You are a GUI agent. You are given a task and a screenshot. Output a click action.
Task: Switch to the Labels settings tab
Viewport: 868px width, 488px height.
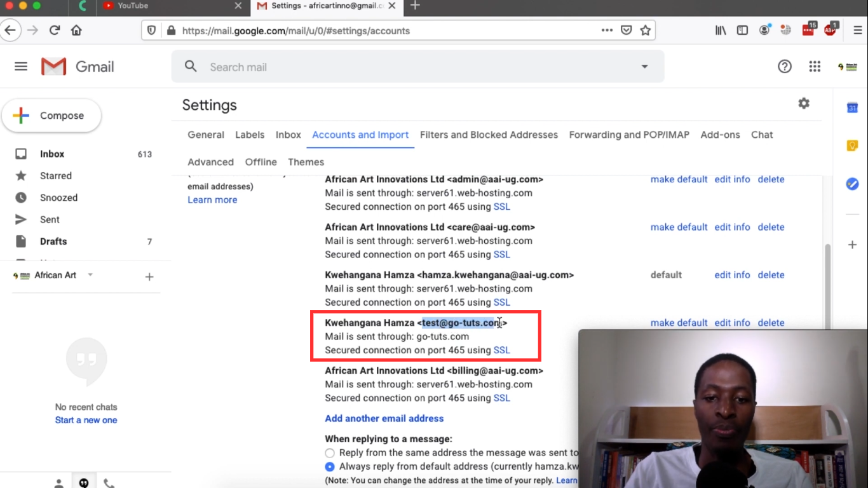point(250,135)
